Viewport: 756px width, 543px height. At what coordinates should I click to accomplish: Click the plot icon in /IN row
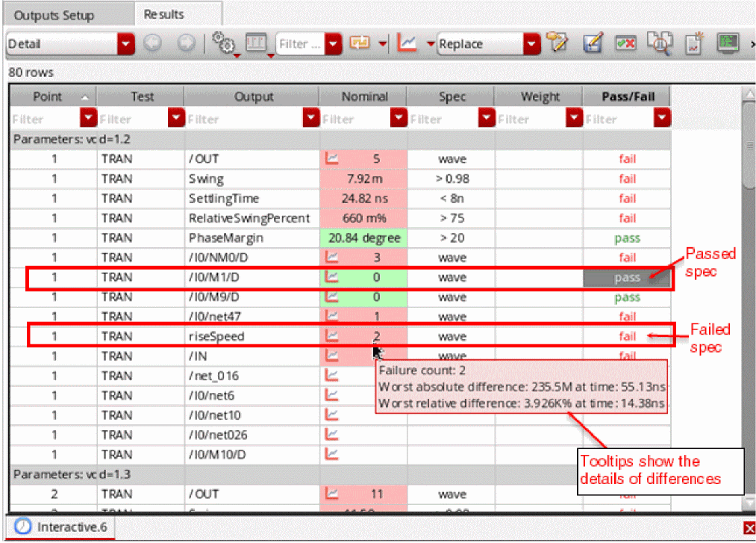(x=331, y=356)
